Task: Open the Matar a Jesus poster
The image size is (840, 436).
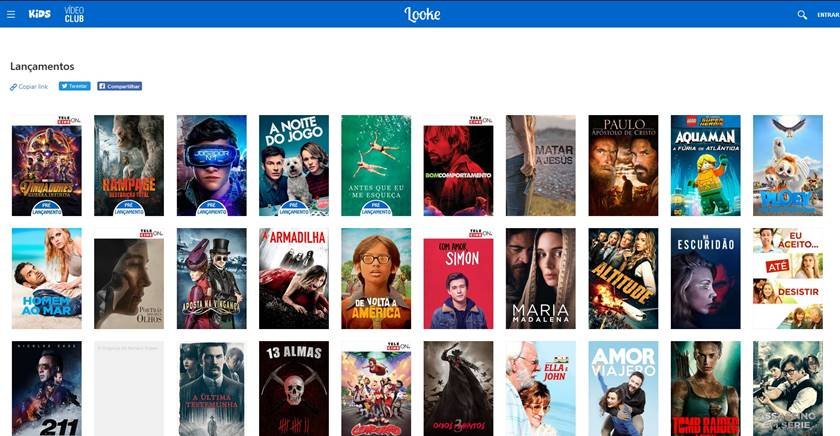Action: [x=541, y=166]
